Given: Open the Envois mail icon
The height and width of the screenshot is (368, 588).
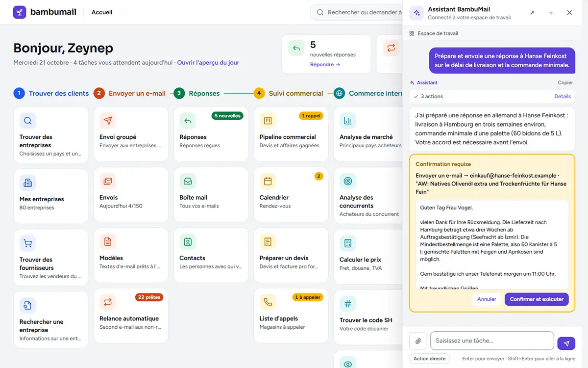Looking at the screenshot, I should click(108, 181).
